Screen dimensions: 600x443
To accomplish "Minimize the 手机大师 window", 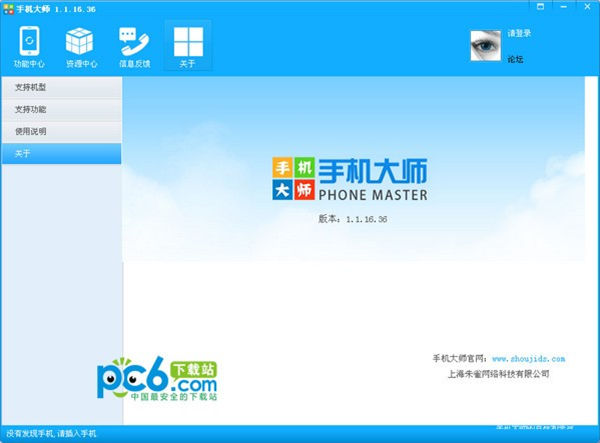I will [564, 7].
